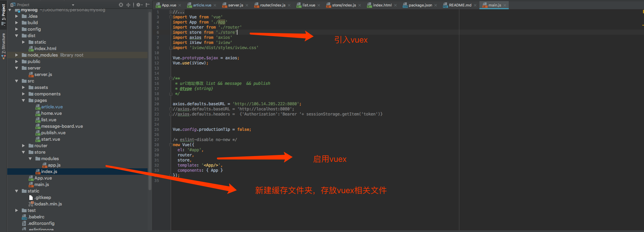
Task: Switch to the store/index.js editor tab
Action: 343,5
